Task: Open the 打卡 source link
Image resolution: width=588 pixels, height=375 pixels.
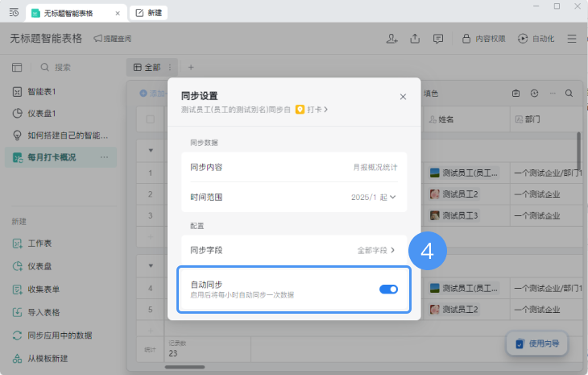Action: point(312,110)
